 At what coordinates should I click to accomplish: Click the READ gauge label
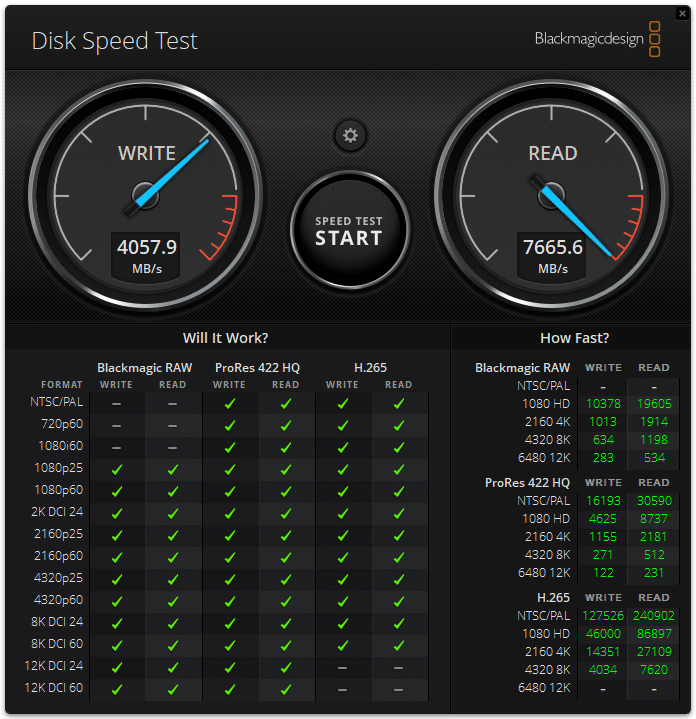pyautogui.click(x=552, y=153)
